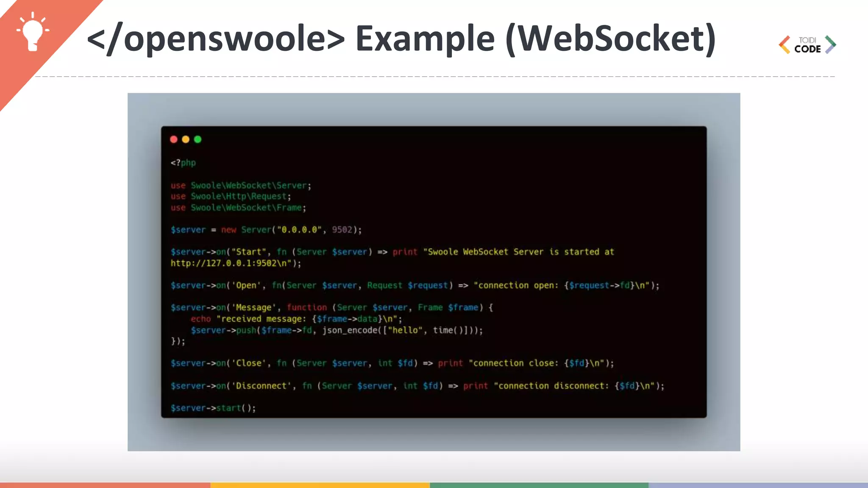
Task: Click the 'Open' event handler line
Action: click(x=415, y=286)
